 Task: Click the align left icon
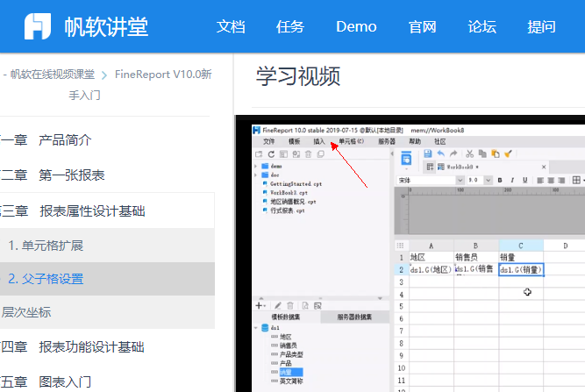coord(540,180)
